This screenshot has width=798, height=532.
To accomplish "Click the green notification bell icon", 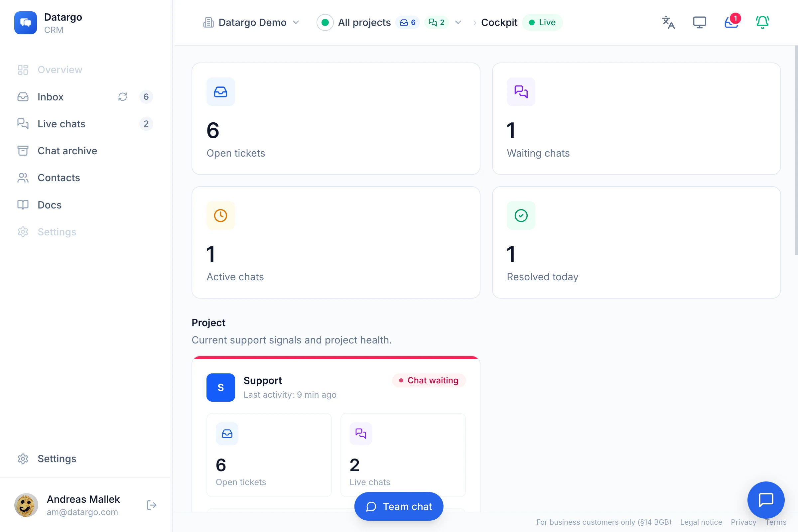I will (762, 22).
